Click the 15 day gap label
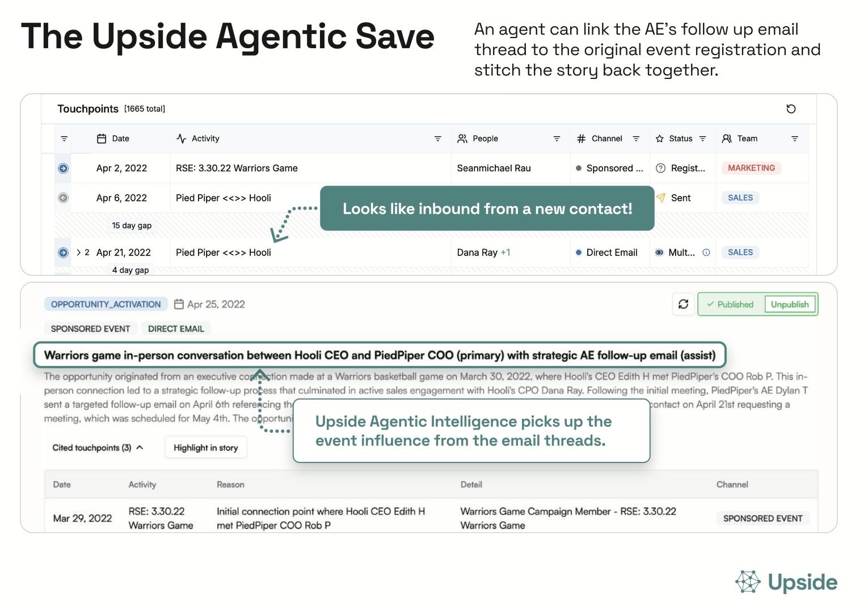The width and height of the screenshot is (868, 606). pos(132,225)
